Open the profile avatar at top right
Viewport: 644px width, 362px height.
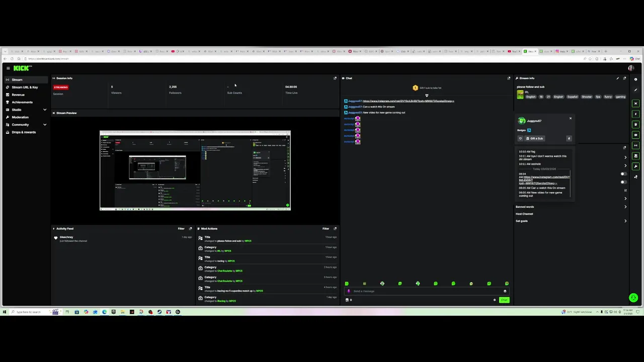pyautogui.click(x=630, y=68)
